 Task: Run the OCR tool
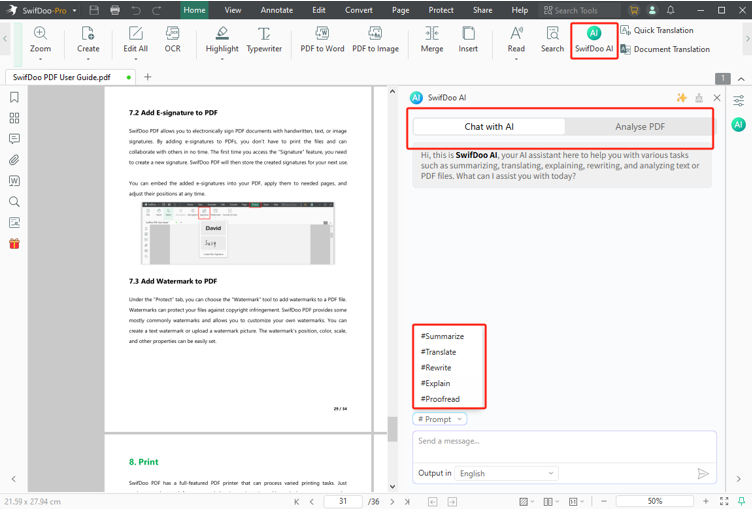click(173, 40)
